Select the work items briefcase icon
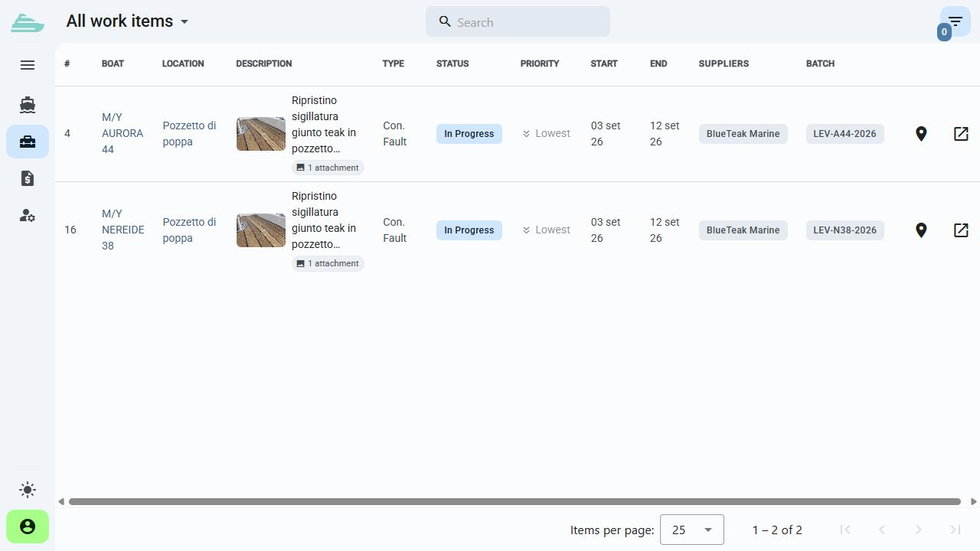980x551 pixels. point(28,142)
